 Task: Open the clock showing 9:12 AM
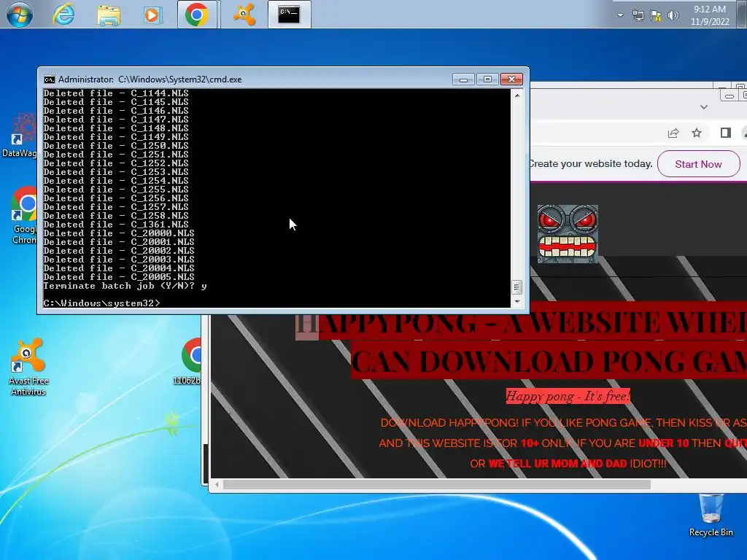(710, 15)
